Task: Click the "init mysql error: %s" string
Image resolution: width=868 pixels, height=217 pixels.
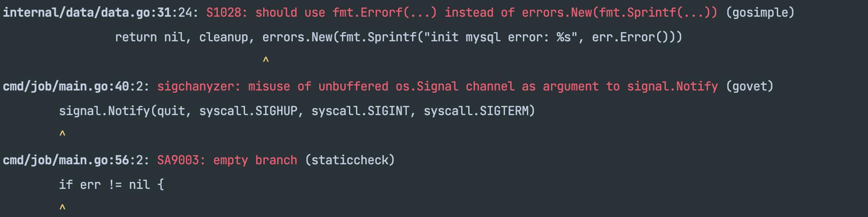Action: point(501,37)
